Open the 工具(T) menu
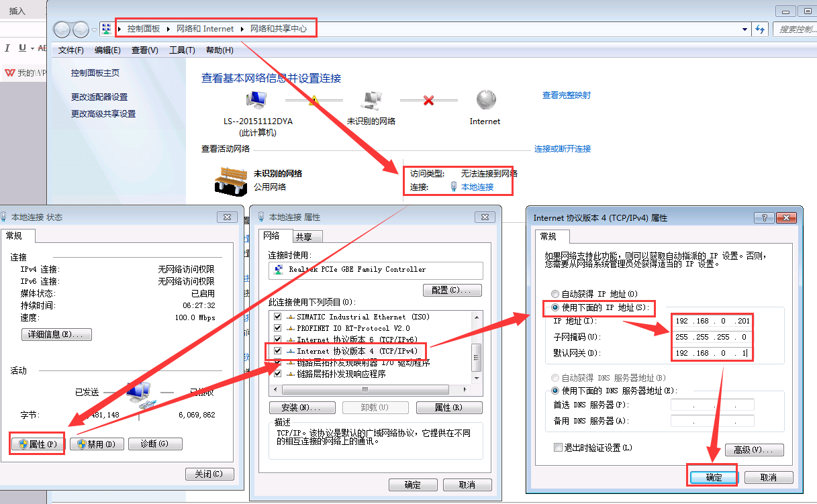Image resolution: width=817 pixels, height=504 pixels. click(x=181, y=50)
